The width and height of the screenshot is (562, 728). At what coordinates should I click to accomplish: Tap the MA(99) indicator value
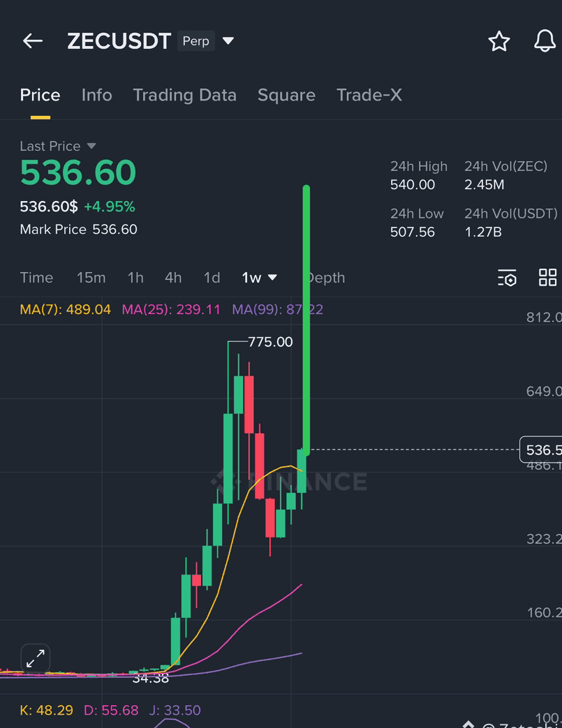click(277, 309)
